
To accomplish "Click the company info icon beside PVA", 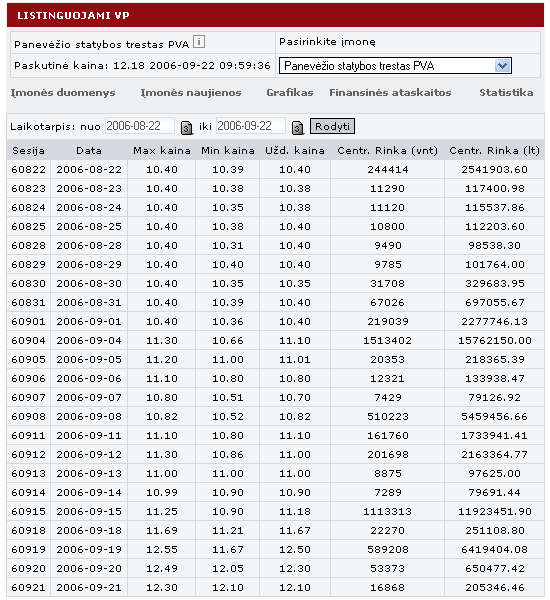I will coord(199,42).
